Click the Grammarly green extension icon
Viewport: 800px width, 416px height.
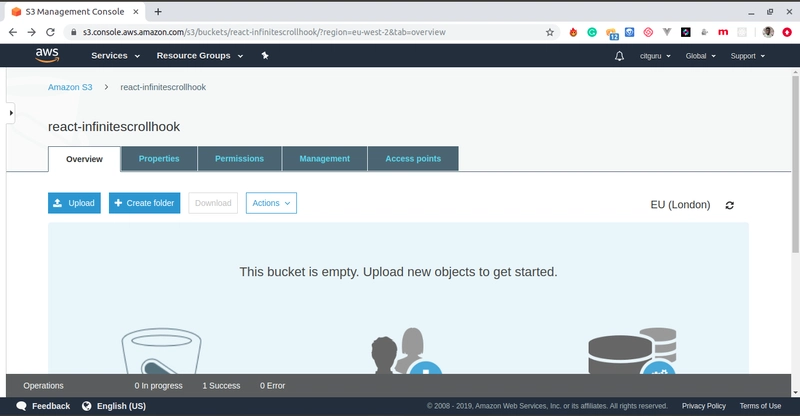[x=592, y=32]
